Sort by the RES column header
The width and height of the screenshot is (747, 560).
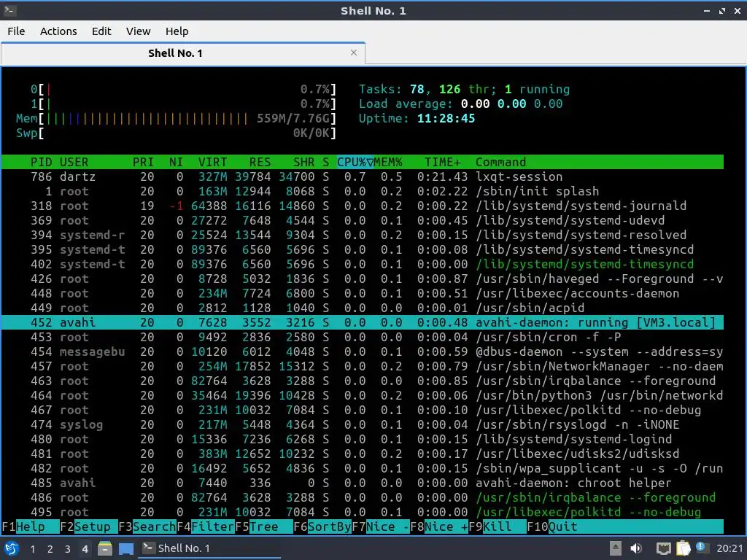(260, 162)
